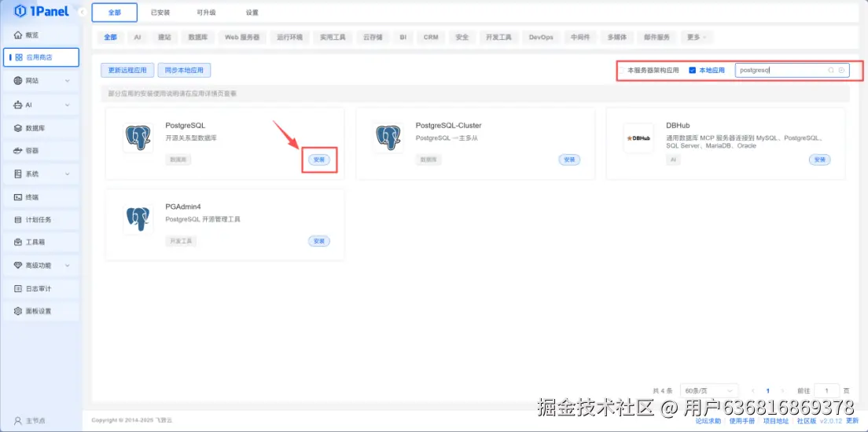The image size is (868, 432).
Task: Open 计划任务 scheduled tasks in sidebar
Action: click(x=42, y=220)
